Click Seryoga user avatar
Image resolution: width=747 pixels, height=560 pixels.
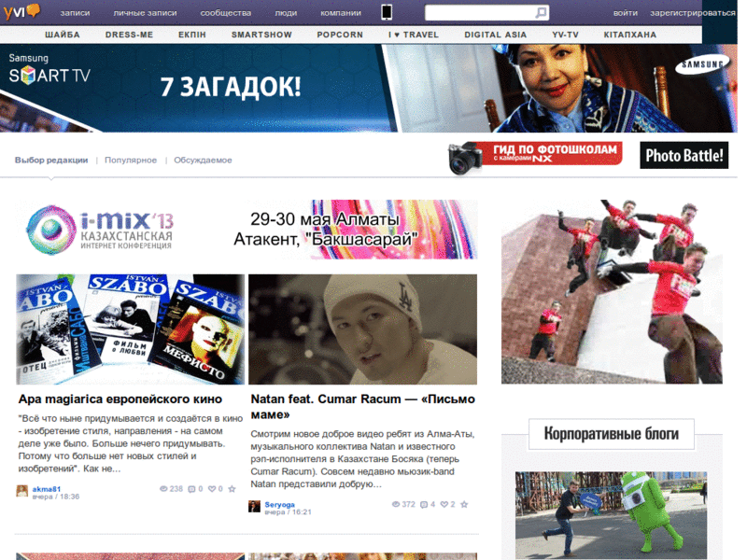tap(254, 506)
